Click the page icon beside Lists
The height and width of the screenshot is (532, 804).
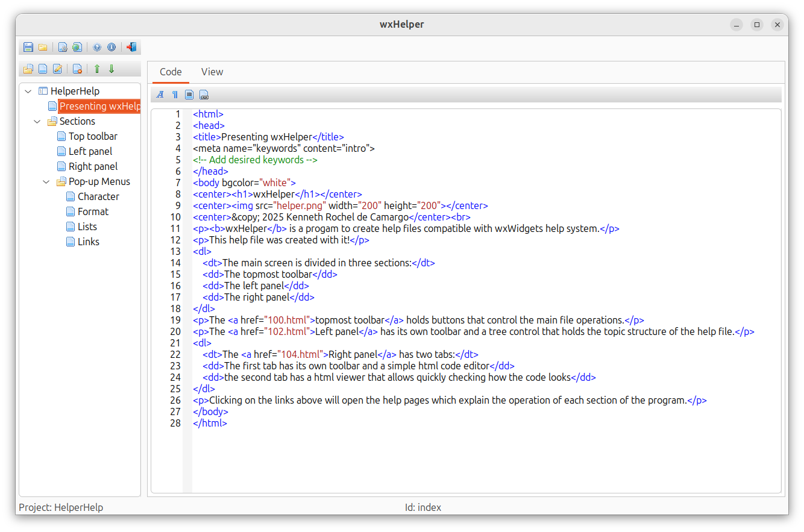click(71, 227)
